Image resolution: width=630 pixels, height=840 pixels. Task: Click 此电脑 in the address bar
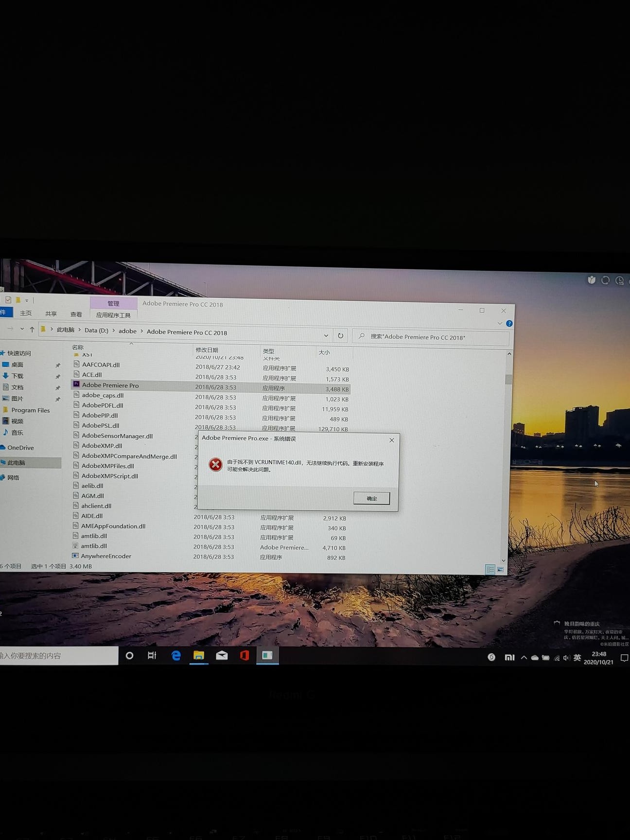66,330
